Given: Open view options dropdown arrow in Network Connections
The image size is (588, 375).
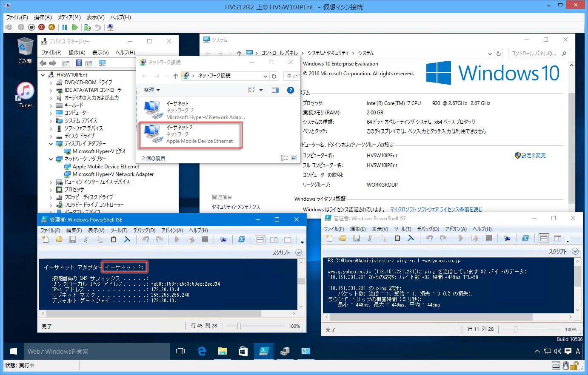Looking at the screenshot, I should click(x=261, y=90).
